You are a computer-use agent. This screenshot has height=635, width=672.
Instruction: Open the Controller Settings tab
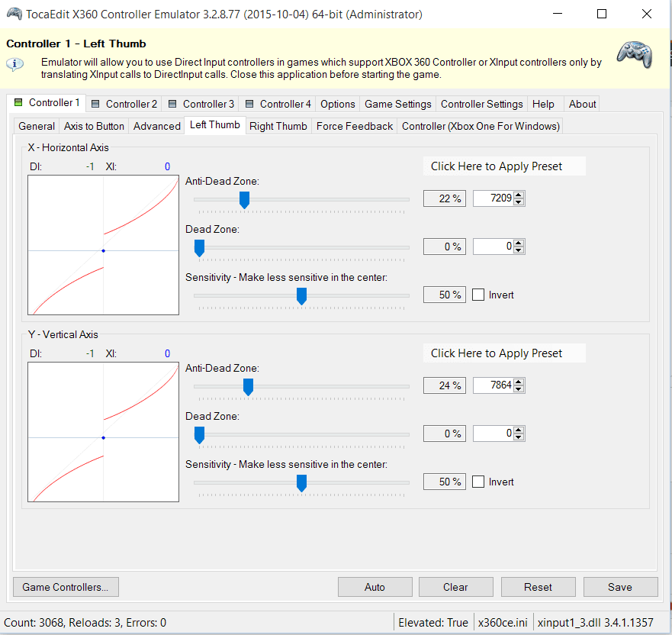pyautogui.click(x=482, y=104)
